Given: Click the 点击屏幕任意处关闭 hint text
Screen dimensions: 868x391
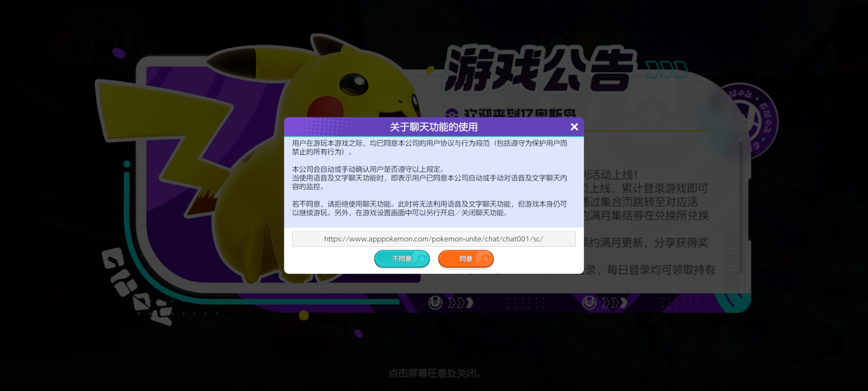Looking at the screenshot, I should (x=435, y=373).
